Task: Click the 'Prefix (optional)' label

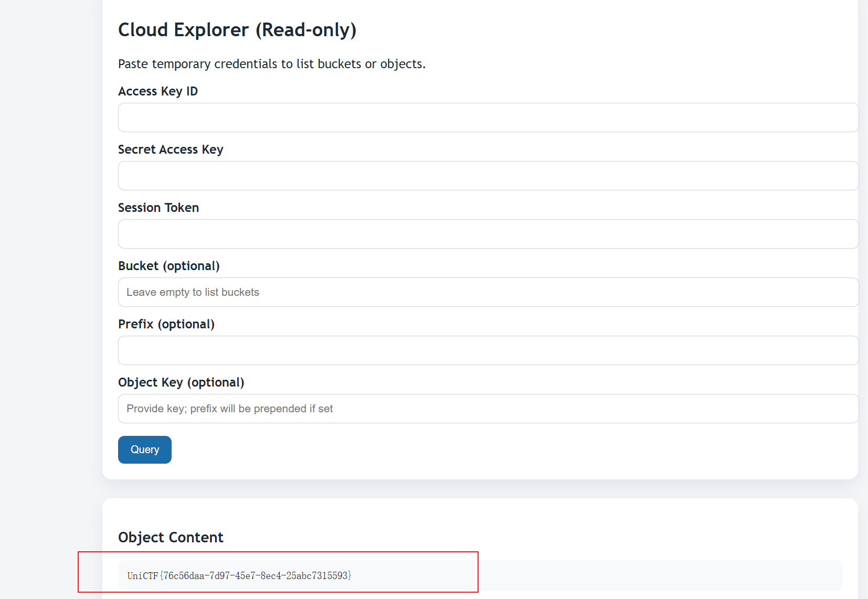Action: [166, 324]
